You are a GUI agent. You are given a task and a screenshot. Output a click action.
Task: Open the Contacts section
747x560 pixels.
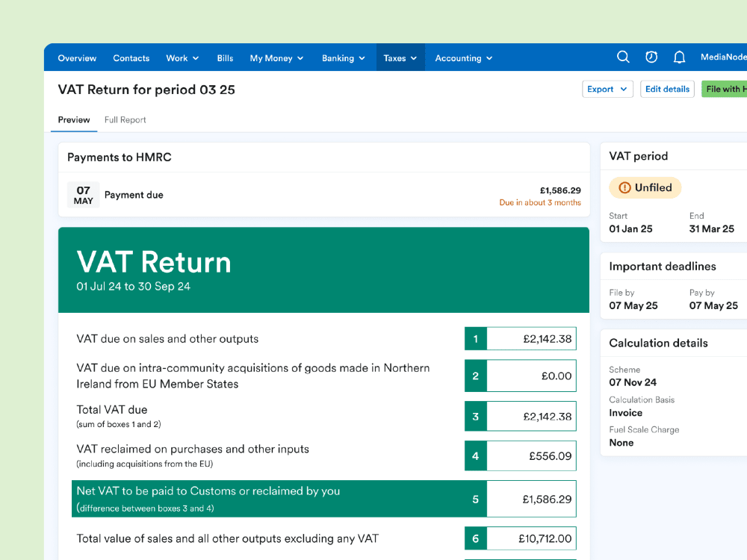[x=131, y=57]
